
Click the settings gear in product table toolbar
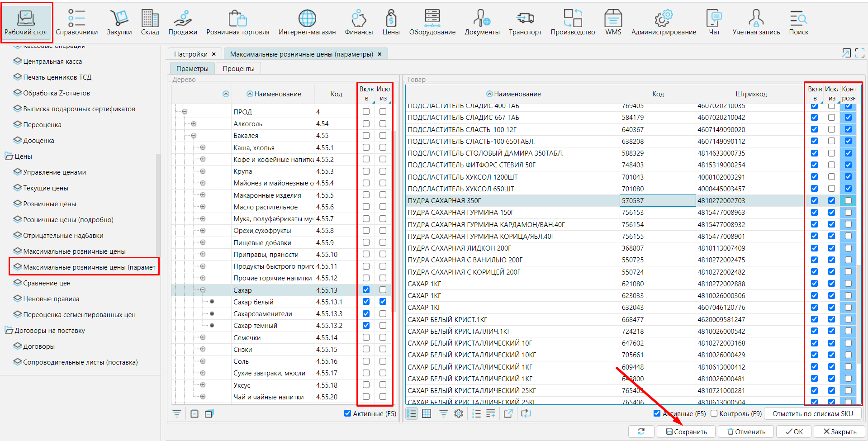(x=459, y=413)
